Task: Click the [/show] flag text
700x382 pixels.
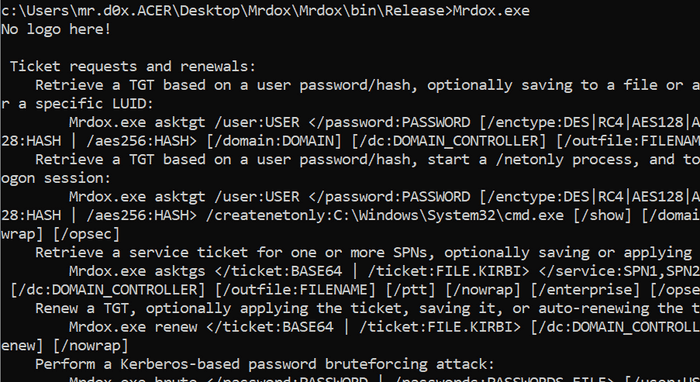Action: tap(602, 216)
